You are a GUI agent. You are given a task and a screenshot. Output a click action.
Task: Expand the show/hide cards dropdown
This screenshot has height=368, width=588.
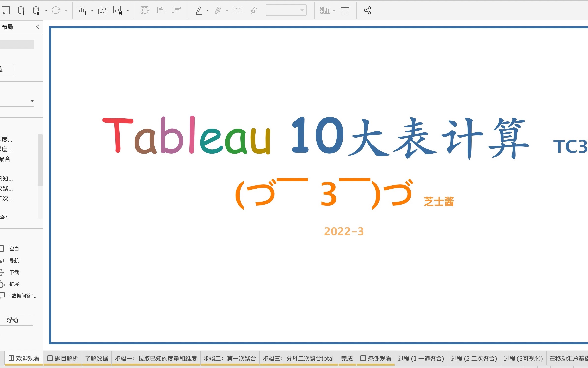[x=334, y=10]
